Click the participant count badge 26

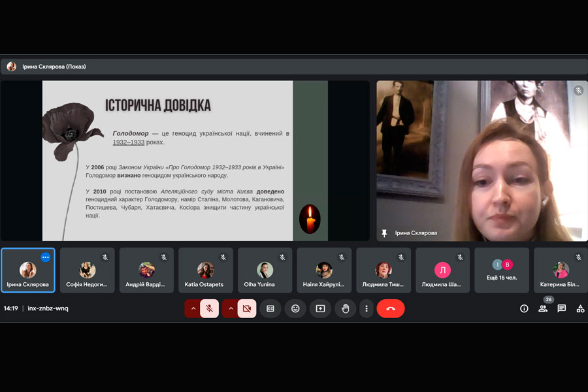tap(549, 299)
